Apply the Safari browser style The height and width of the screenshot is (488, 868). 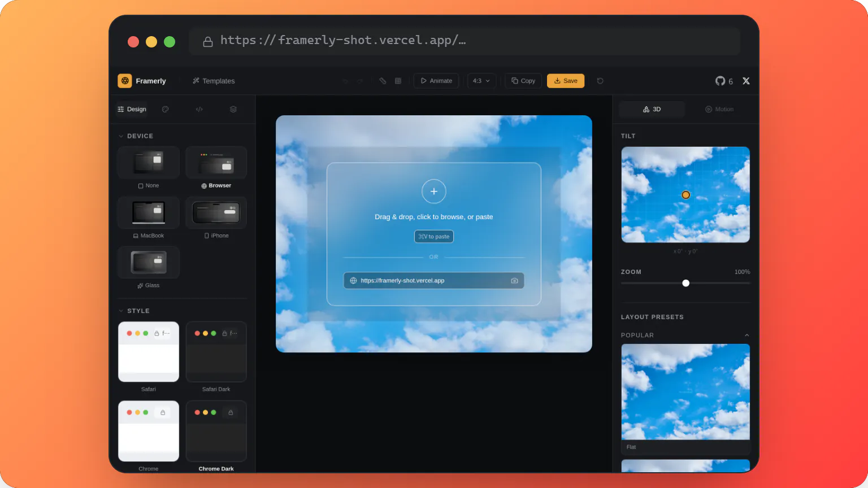(x=149, y=357)
